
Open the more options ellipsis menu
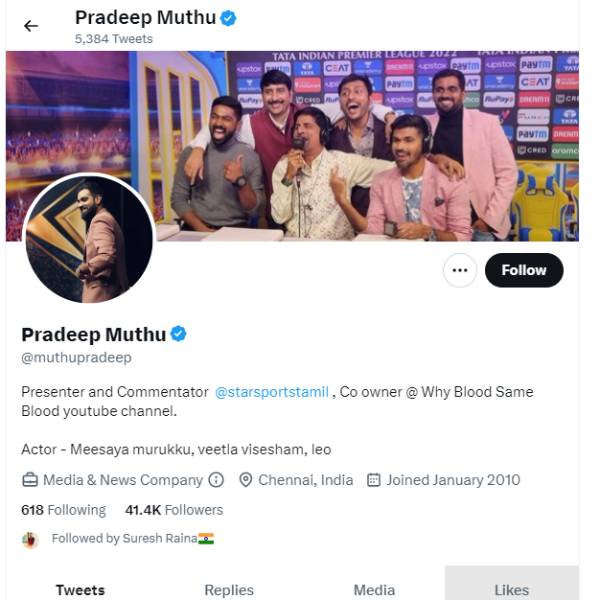460,270
